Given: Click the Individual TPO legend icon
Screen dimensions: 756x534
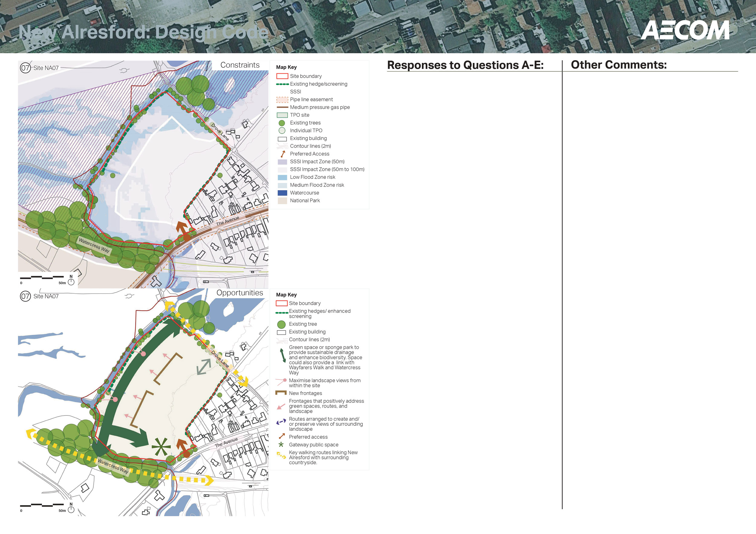Looking at the screenshot, I should tap(282, 131).
